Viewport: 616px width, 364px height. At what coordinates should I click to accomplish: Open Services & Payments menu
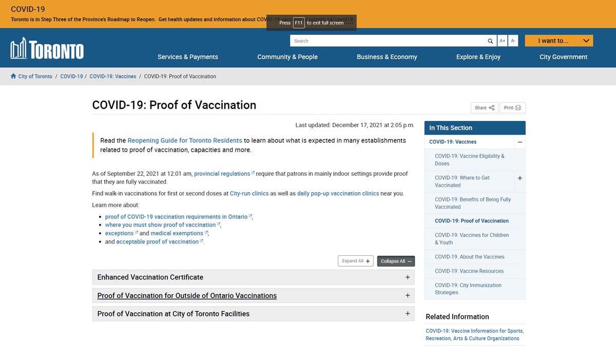(188, 57)
